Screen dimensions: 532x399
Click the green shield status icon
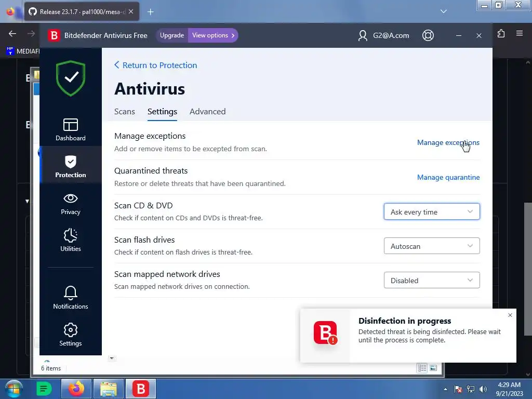click(71, 78)
